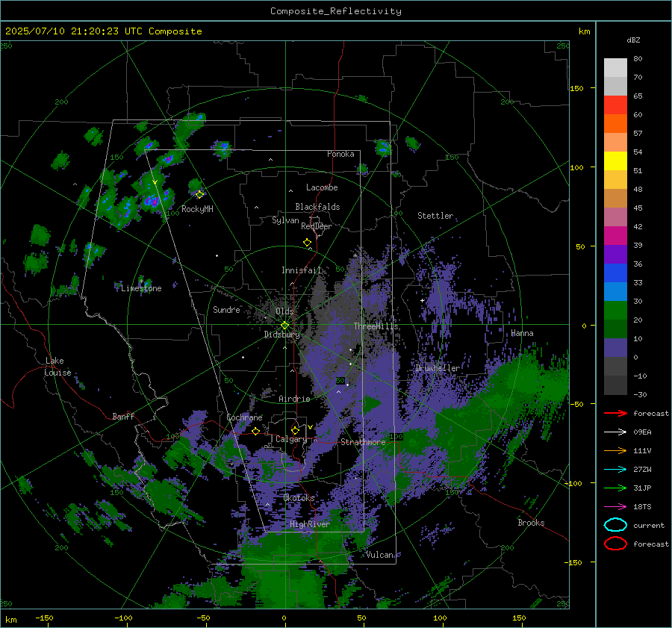Click the Sundre town label

(226, 309)
